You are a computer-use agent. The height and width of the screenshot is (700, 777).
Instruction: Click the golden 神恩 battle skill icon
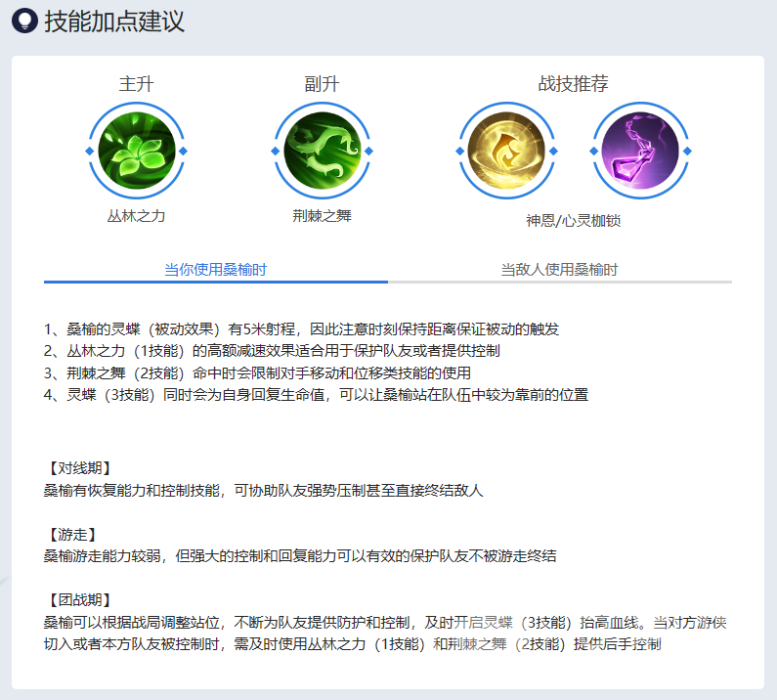click(x=506, y=152)
